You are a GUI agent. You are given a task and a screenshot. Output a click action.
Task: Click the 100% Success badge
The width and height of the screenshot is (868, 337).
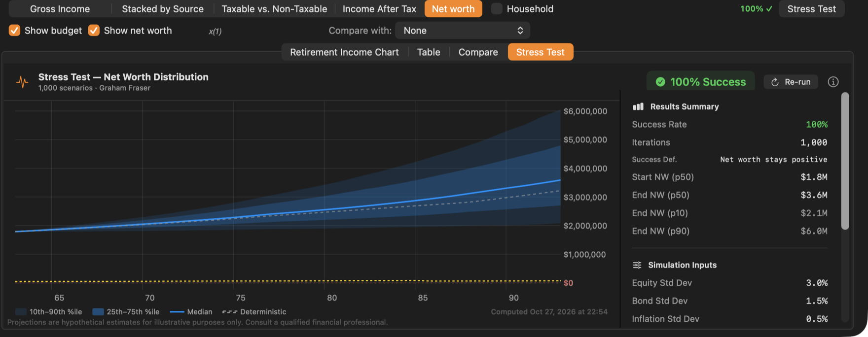[x=700, y=82]
